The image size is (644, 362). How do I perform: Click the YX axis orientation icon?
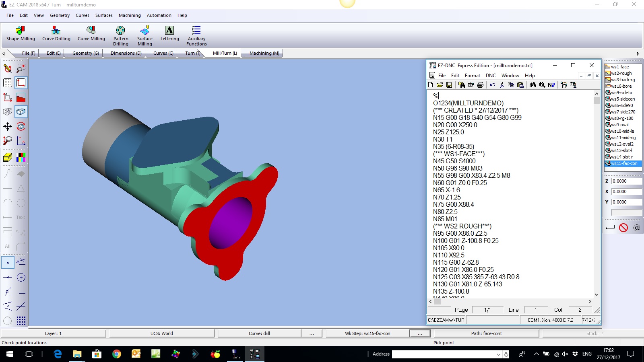click(21, 140)
